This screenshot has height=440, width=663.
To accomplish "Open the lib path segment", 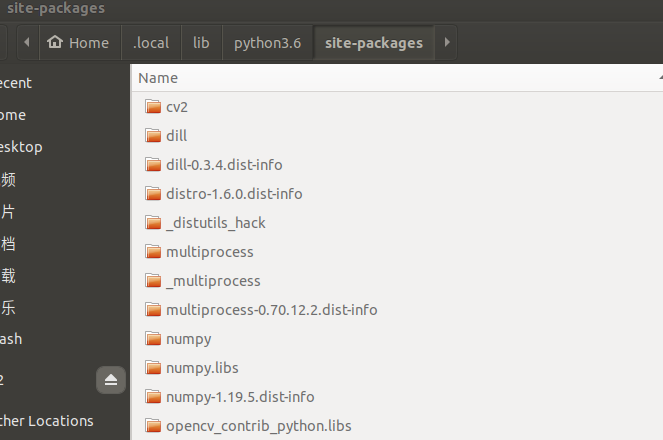I will click(201, 43).
